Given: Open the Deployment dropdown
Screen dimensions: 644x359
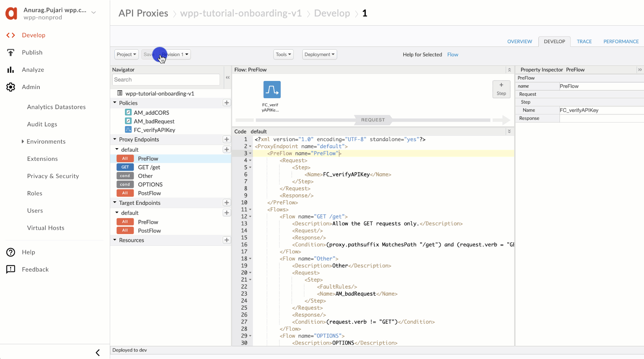Looking at the screenshot, I should tap(319, 55).
